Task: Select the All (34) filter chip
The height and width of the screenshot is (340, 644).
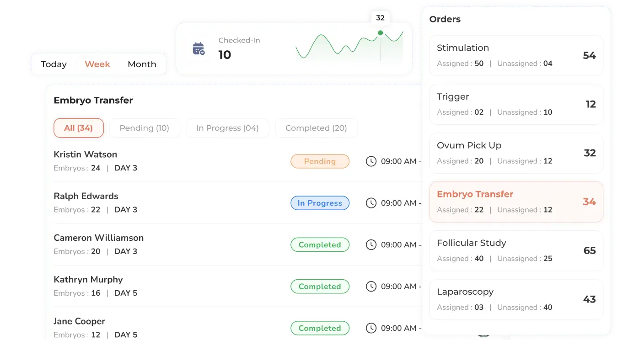Action: 79,128
